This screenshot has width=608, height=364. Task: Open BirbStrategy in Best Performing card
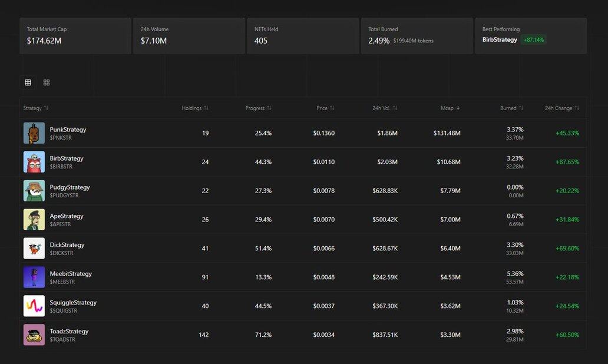tap(500, 40)
